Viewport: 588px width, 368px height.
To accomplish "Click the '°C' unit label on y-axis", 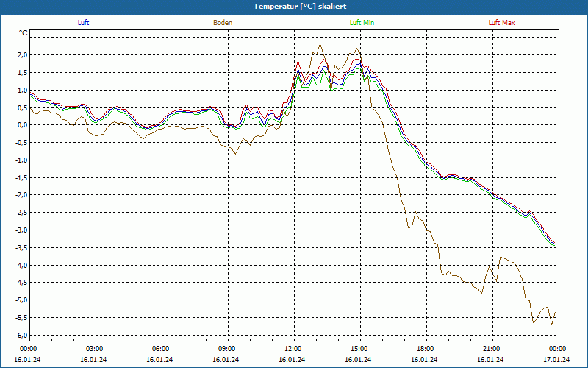I will (24, 33).
